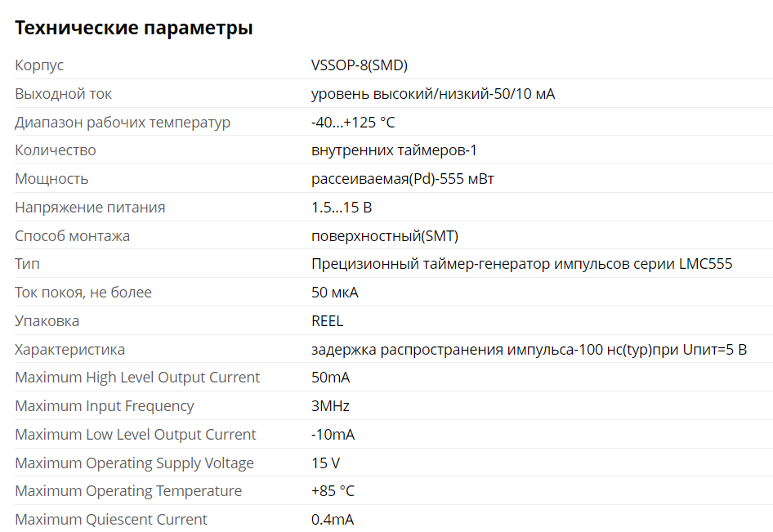This screenshot has width=773, height=532.
Task: Click the "Напряжение питания" label
Action: coord(90,208)
